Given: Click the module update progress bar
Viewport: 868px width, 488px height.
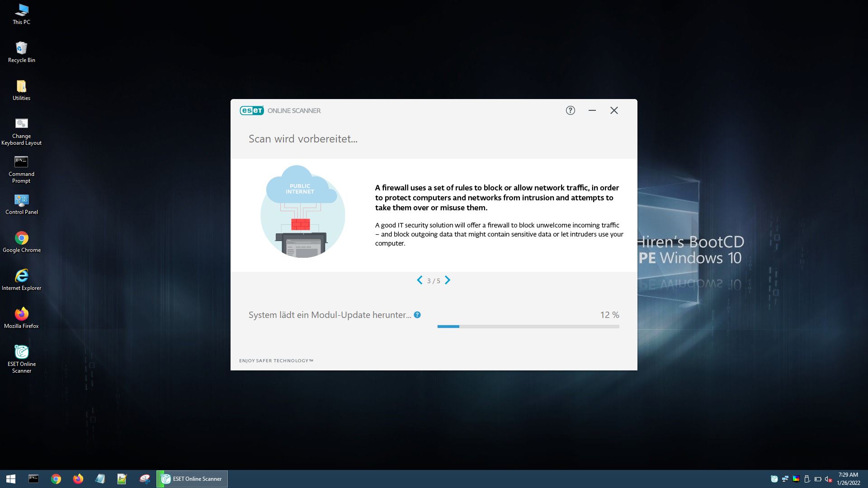Looking at the screenshot, I should pyautogui.click(x=528, y=327).
